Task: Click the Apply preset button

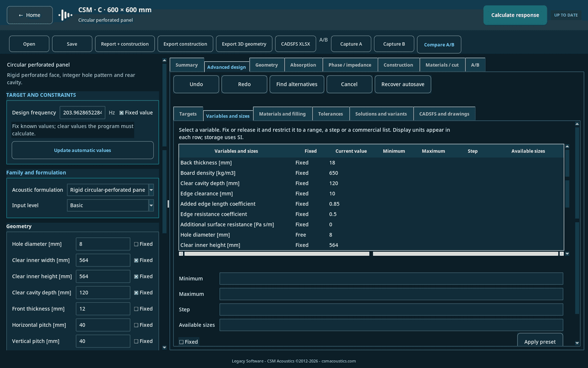Action: click(540, 341)
